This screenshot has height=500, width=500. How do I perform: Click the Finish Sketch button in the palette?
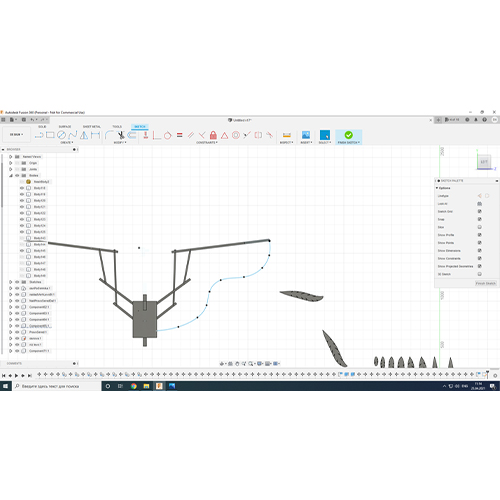click(x=486, y=283)
